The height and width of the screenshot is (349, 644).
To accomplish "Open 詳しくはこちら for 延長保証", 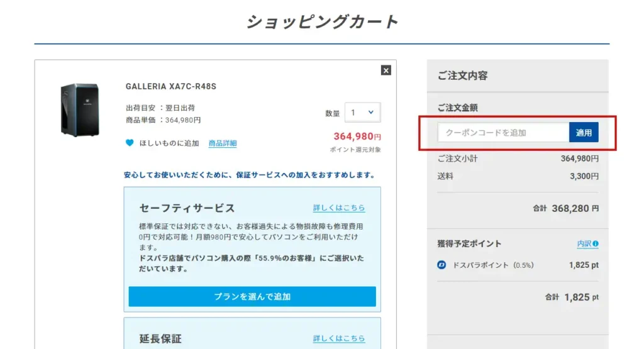I will 339,338.
